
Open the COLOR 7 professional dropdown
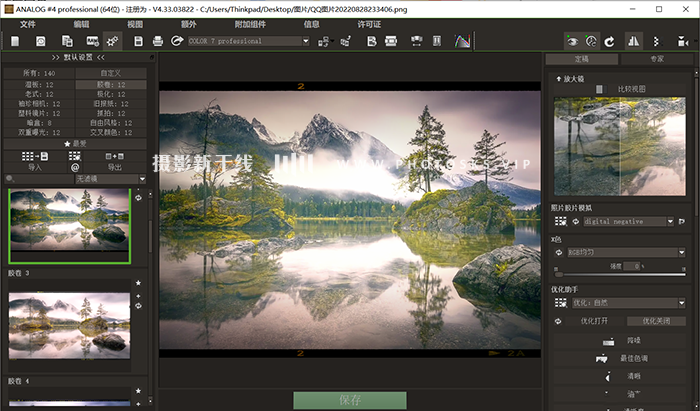249,41
